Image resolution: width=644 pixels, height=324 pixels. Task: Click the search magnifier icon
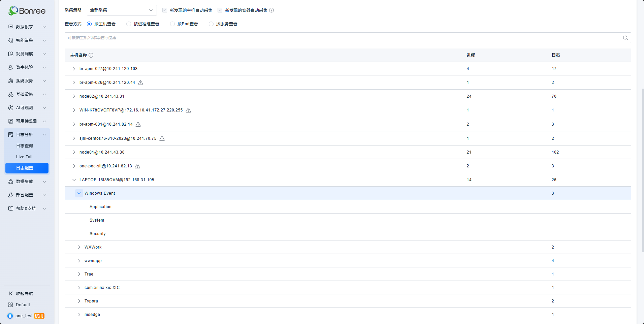point(625,38)
